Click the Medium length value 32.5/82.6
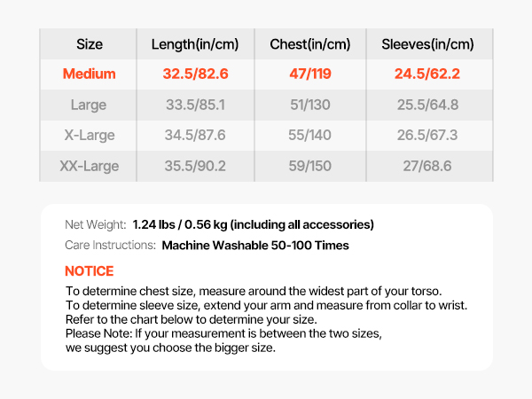The width and height of the screenshot is (532, 399). (195, 74)
